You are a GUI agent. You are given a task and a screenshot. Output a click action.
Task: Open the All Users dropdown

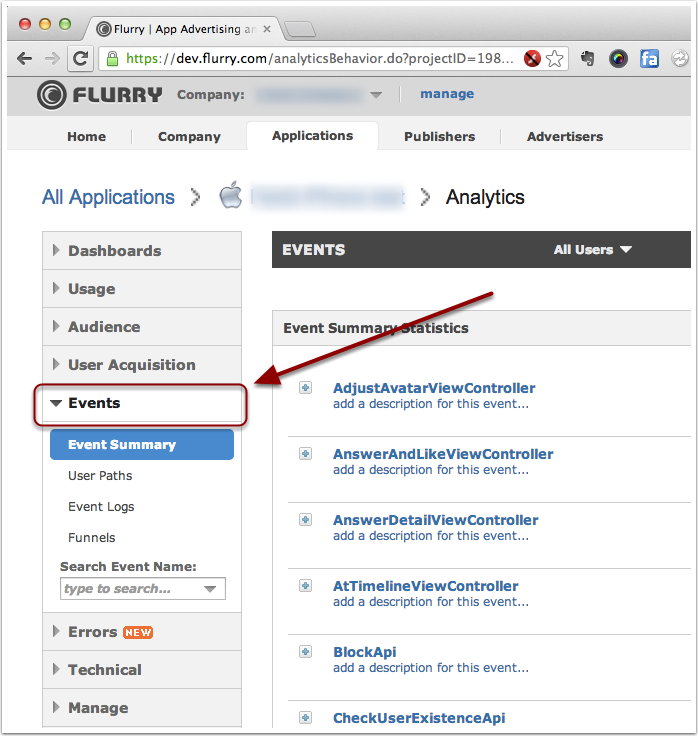point(593,250)
